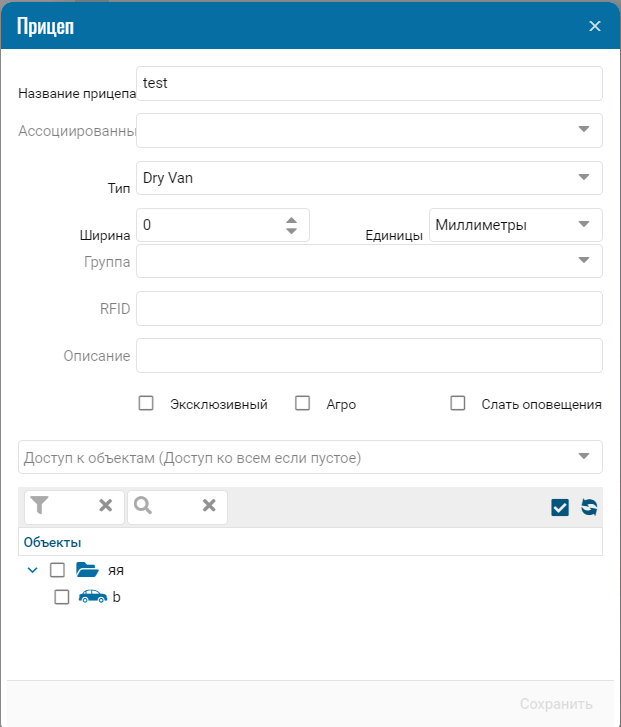The image size is (621, 727).
Task: Close the Прицеп dialog
Action: (x=595, y=26)
